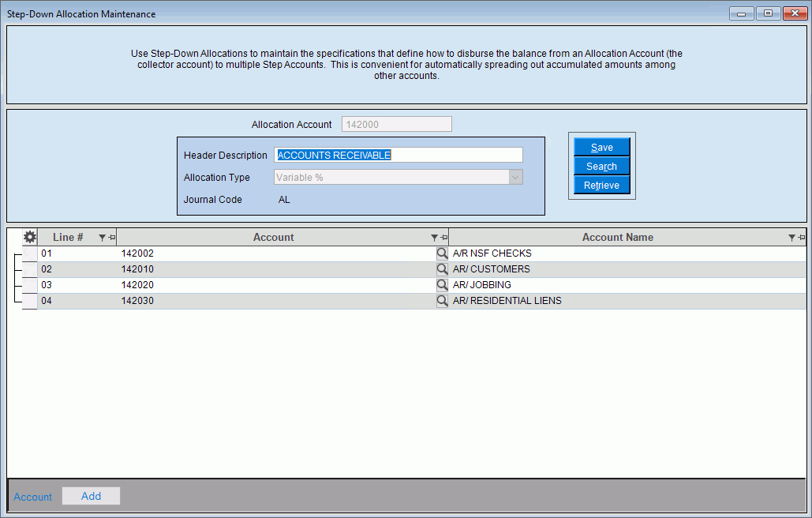812x518 pixels.
Task: Click lookup magnifier for account 142030
Action: [442, 301]
